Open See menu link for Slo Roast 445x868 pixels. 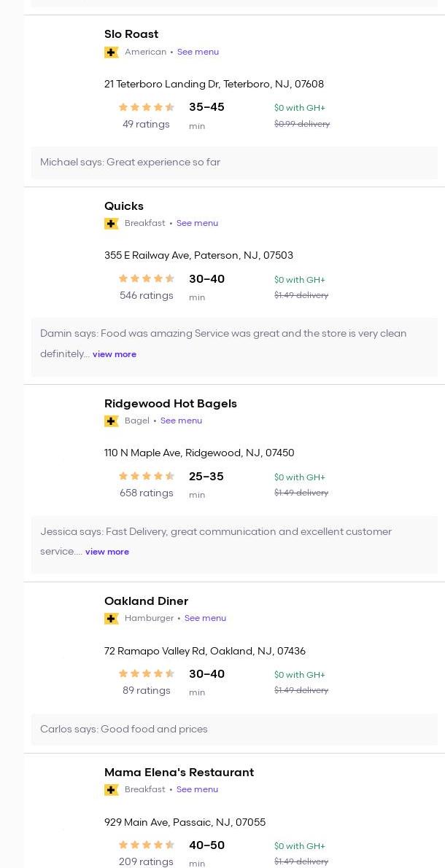(x=198, y=52)
